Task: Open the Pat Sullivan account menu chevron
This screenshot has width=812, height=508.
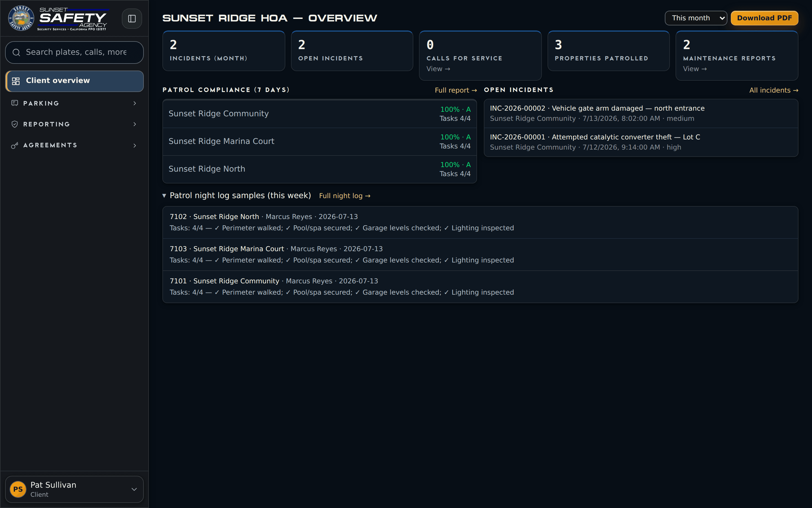Action: (x=134, y=489)
